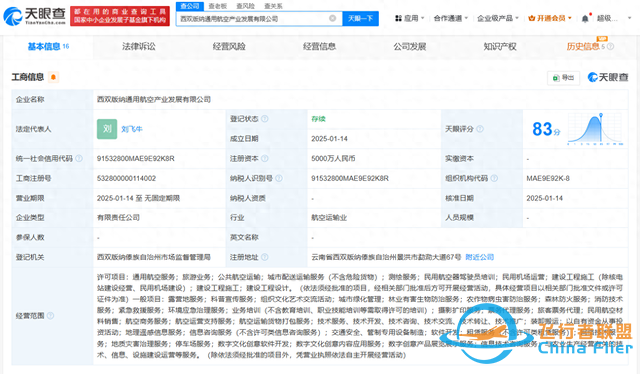Click the credit code 91532800MAE9E92K8R under 统一社会信用代码
Screen dimensions: 640x374
(136, 158)
